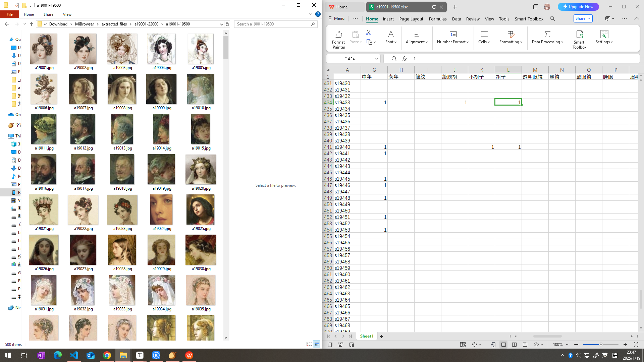Open the Name Box cell dropdown
Viewport: 644px width, 362px height.
pyautogui.click(x=376, y=59)
